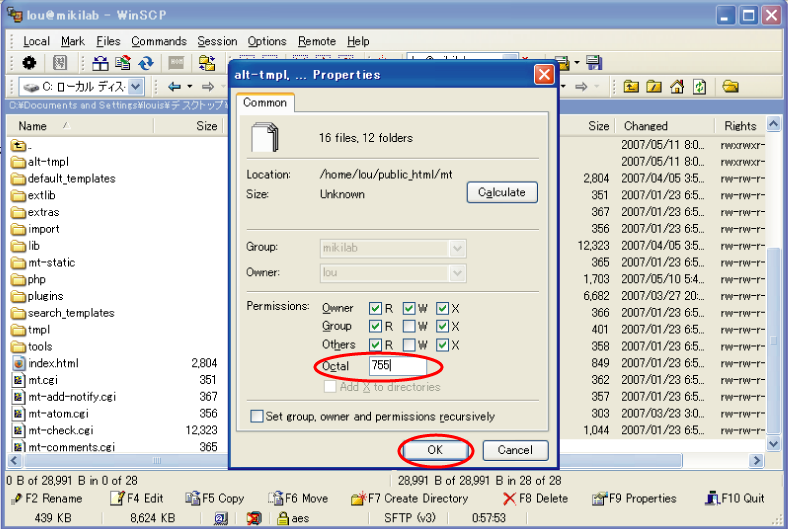Image resolution: width=788 pixels, height=529 pixels.
Task: Click Cancel in Properties dialog
Action: pyautogui.click(x=515, y=450)
